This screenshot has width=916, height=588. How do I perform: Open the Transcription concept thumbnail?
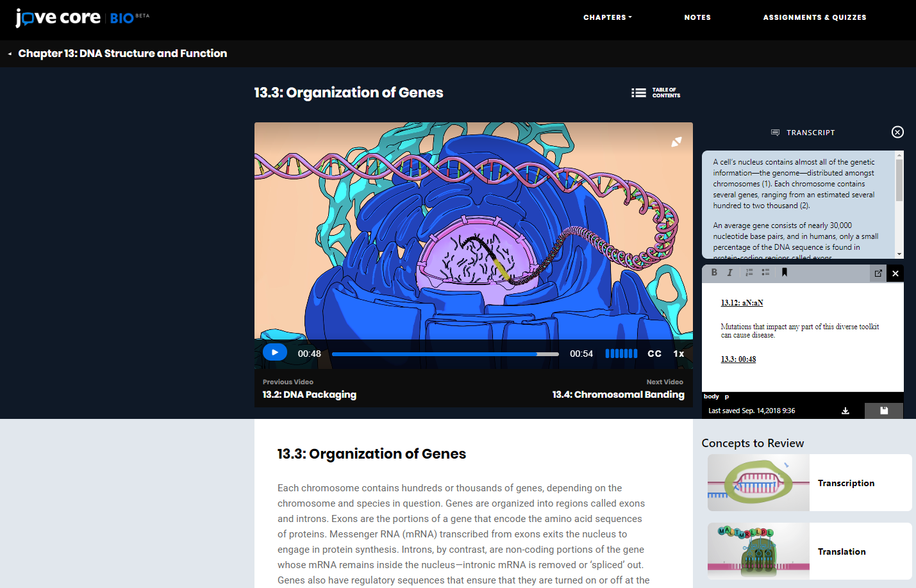click(x=758, y=483)
